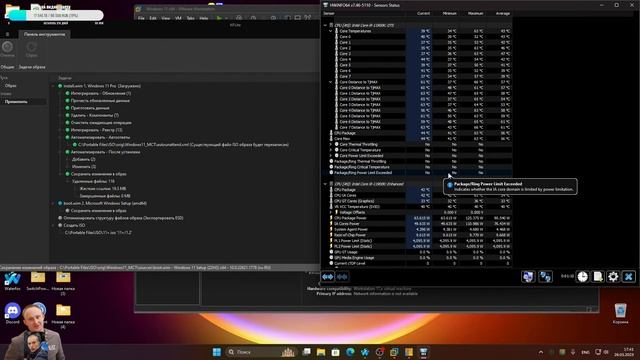Image resolution: width=640 pixels, height=360 pixels.
Task: Select the PL1 Power Limit (Static) row
Action: click(x=418, y=241)
